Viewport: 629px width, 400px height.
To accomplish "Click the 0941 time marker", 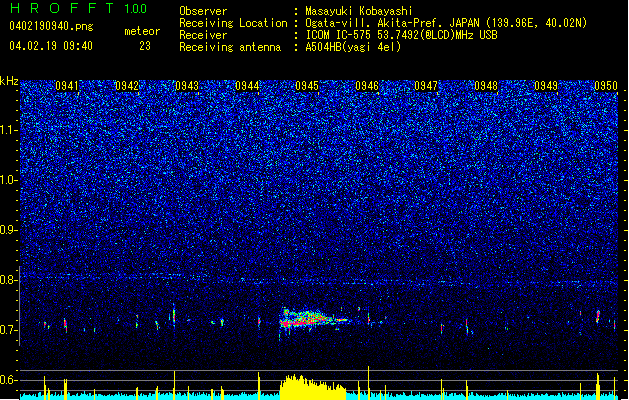I will tap(67, 86).
